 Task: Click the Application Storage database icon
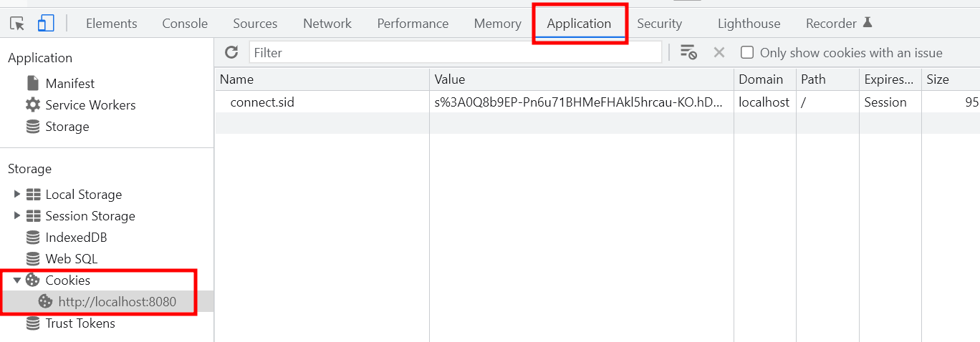(x=33, y=127)
